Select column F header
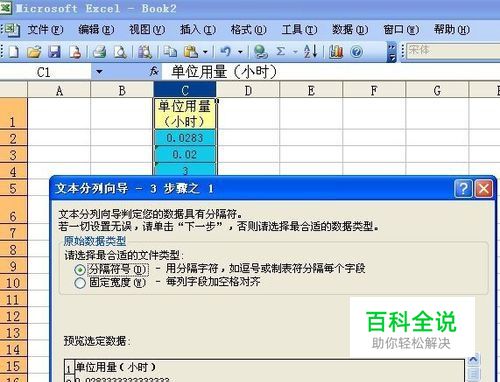Screen dimensions: 500x382 pyautogui.click(x=374, y=90)
